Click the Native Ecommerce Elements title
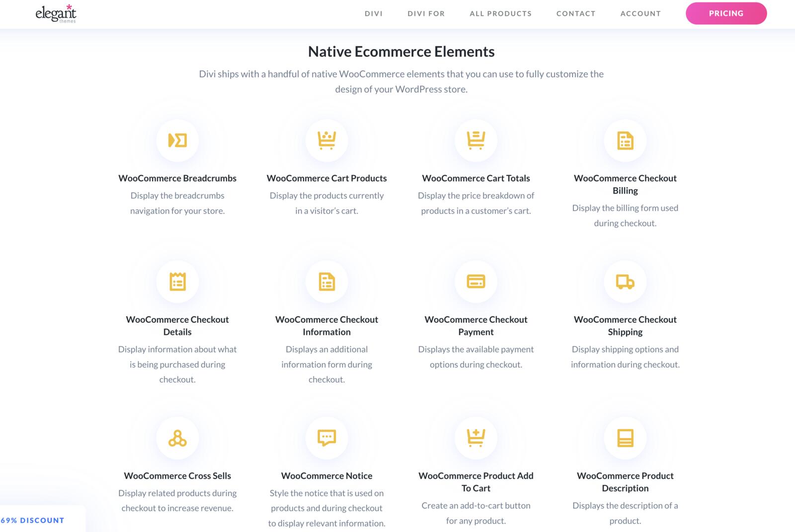 401,52
